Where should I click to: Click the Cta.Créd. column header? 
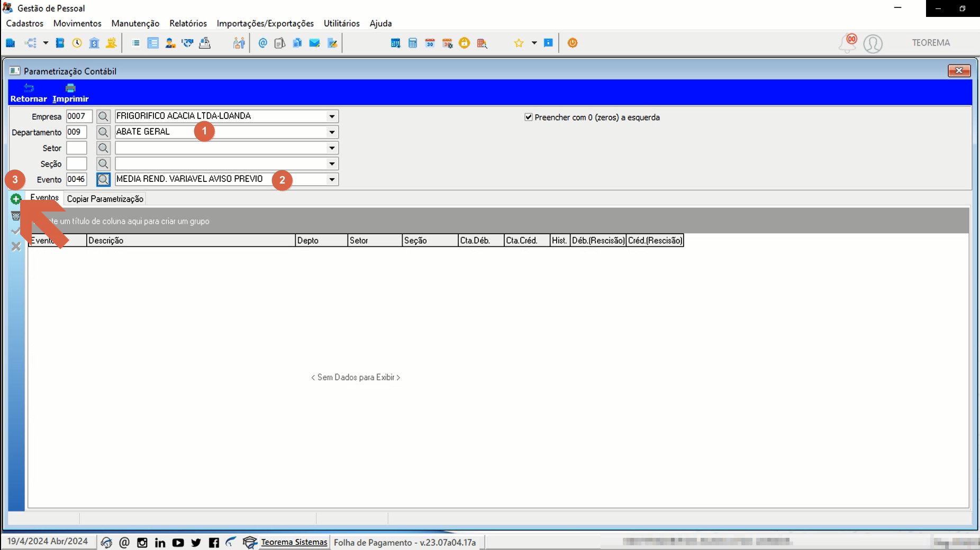coord(527,241)
